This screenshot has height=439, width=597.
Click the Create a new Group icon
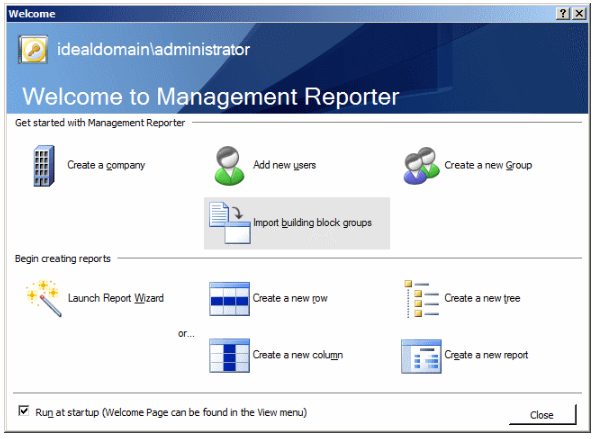(x=421, y=166)
